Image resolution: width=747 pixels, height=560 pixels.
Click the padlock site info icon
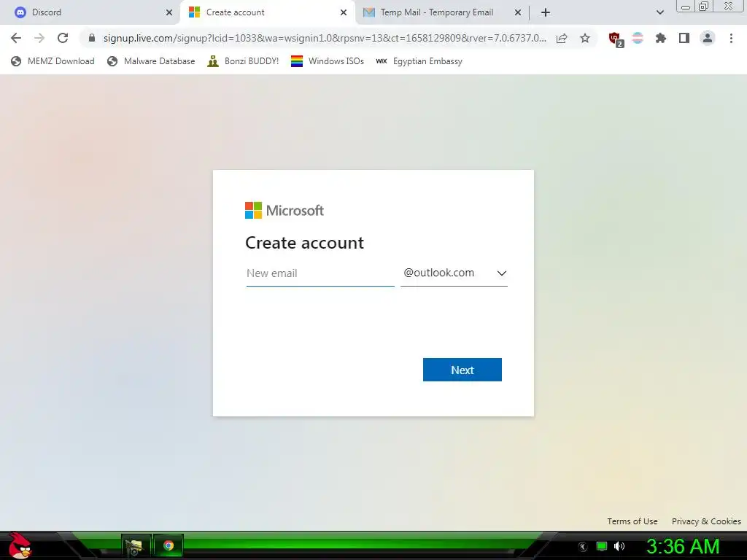[x=92, y=38]
